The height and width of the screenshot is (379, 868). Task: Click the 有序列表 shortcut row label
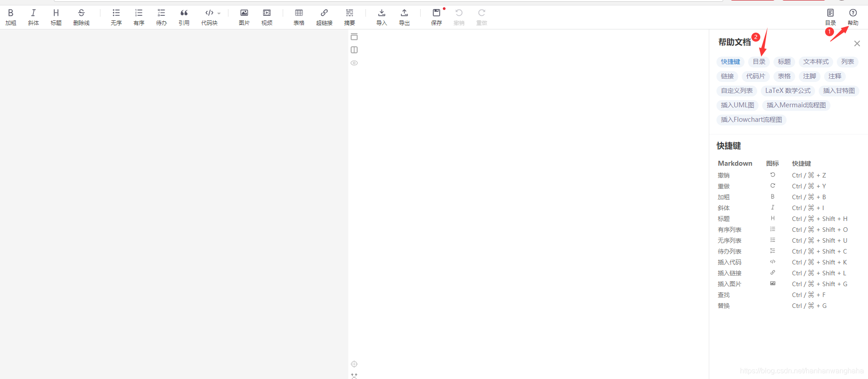coord(730,230)
